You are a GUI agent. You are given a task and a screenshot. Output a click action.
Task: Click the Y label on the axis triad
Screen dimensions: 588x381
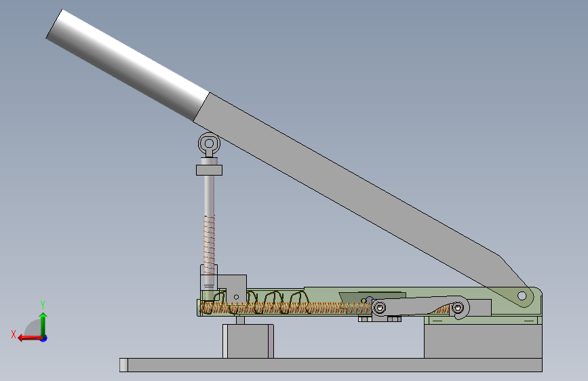(x=43, y=305)
